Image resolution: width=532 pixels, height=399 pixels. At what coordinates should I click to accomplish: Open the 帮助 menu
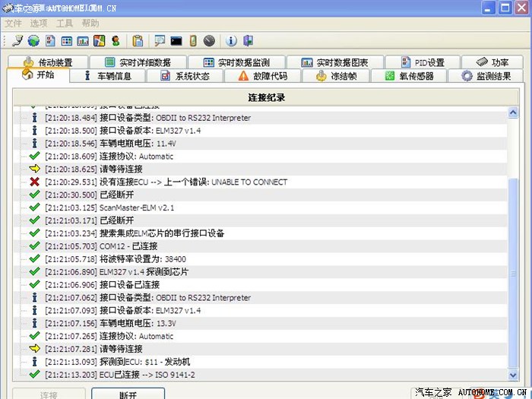(x=90, y=24)
